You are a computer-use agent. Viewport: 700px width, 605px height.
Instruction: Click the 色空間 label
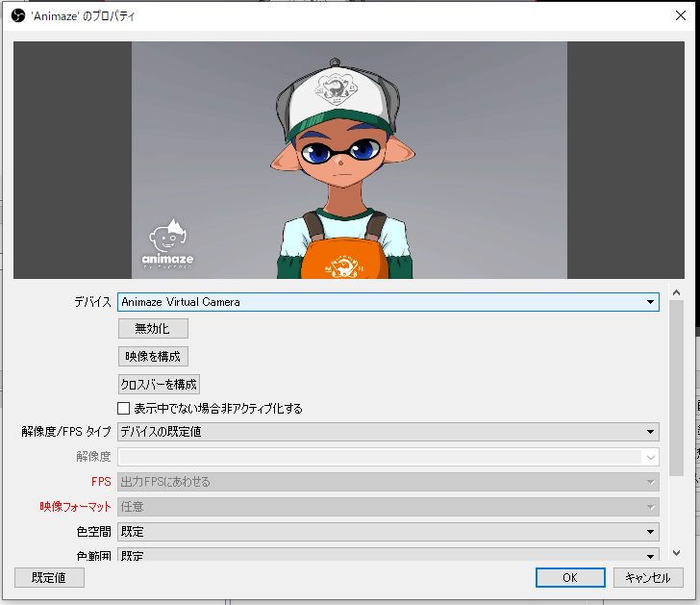pyautogui.click(x=93, y=532)
